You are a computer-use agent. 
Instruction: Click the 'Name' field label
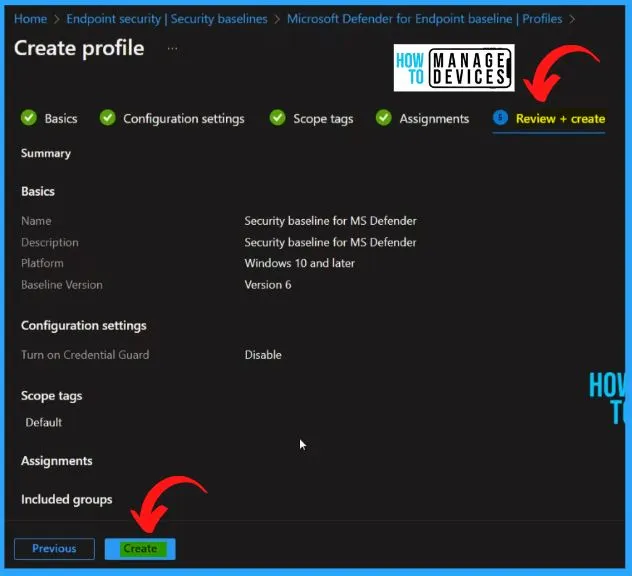click(36, 221)
